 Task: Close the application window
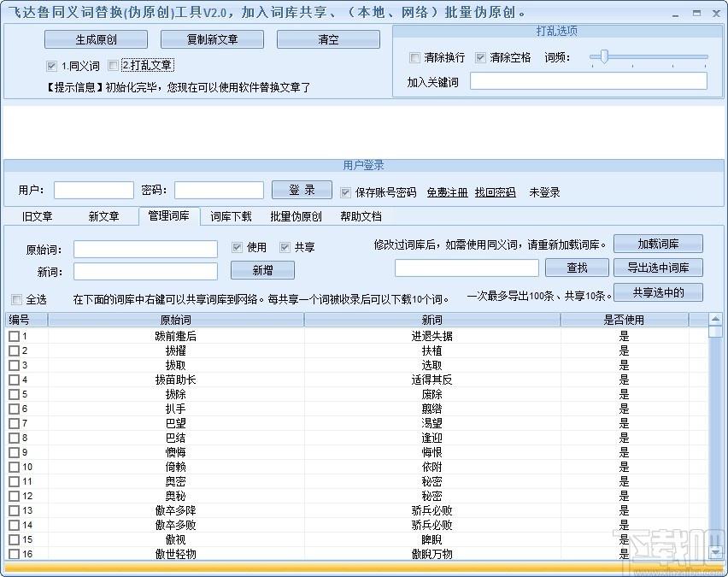pos(716,14)
